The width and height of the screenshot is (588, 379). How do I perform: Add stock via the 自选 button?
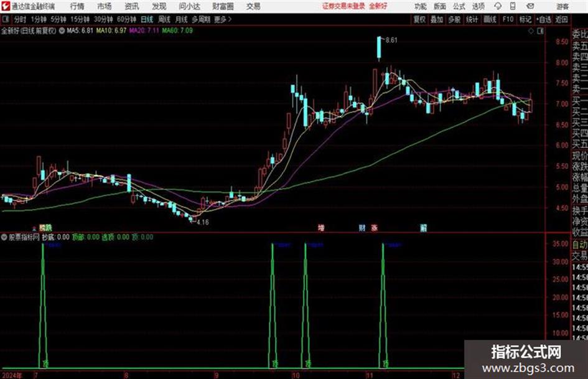pyautogui.click(x=544, y=19)
